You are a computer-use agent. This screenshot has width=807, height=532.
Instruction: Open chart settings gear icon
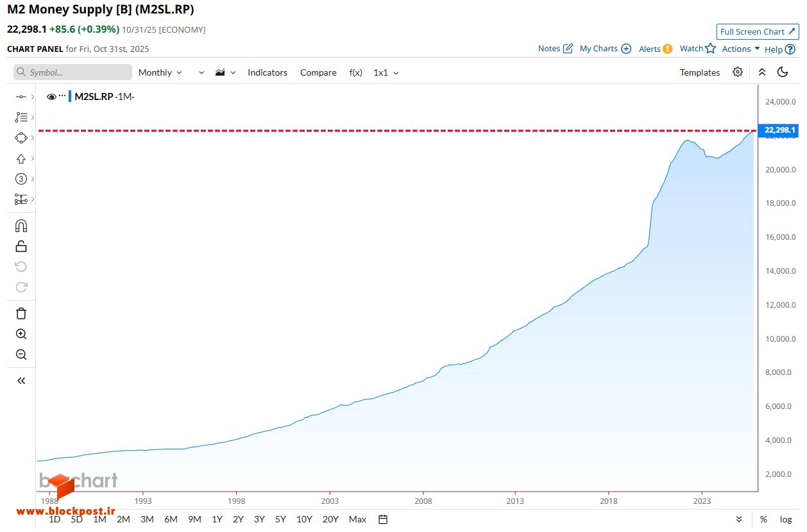coord(738,72)
